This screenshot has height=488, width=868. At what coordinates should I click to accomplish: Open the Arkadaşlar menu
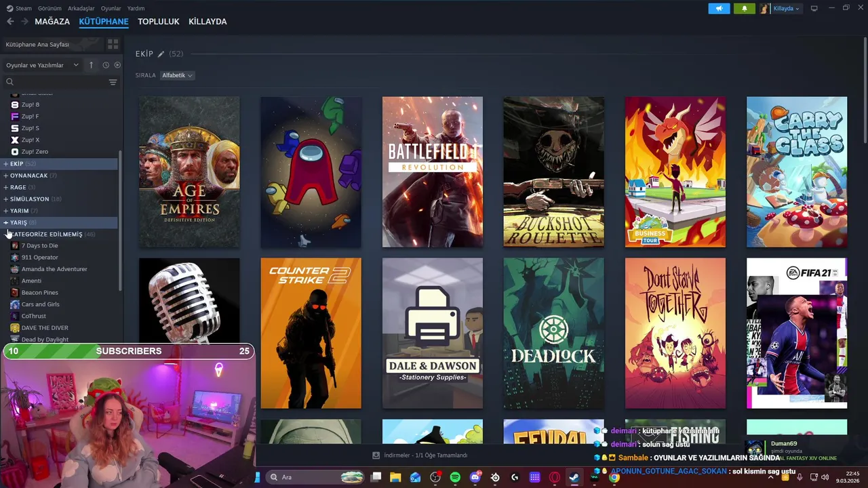[x=81, y=8]
